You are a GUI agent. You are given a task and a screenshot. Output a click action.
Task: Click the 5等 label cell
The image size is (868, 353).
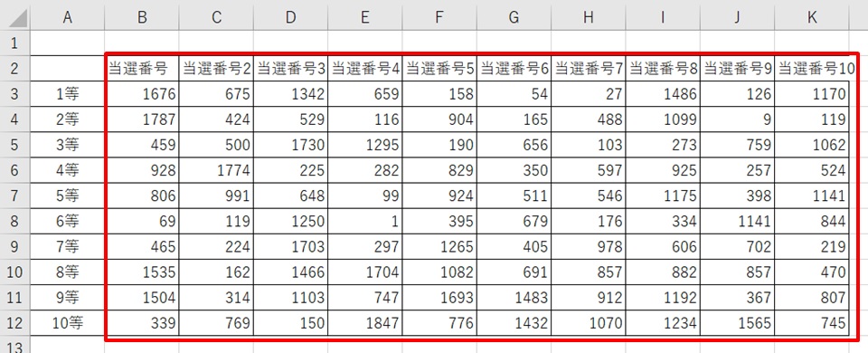[68, 196]
